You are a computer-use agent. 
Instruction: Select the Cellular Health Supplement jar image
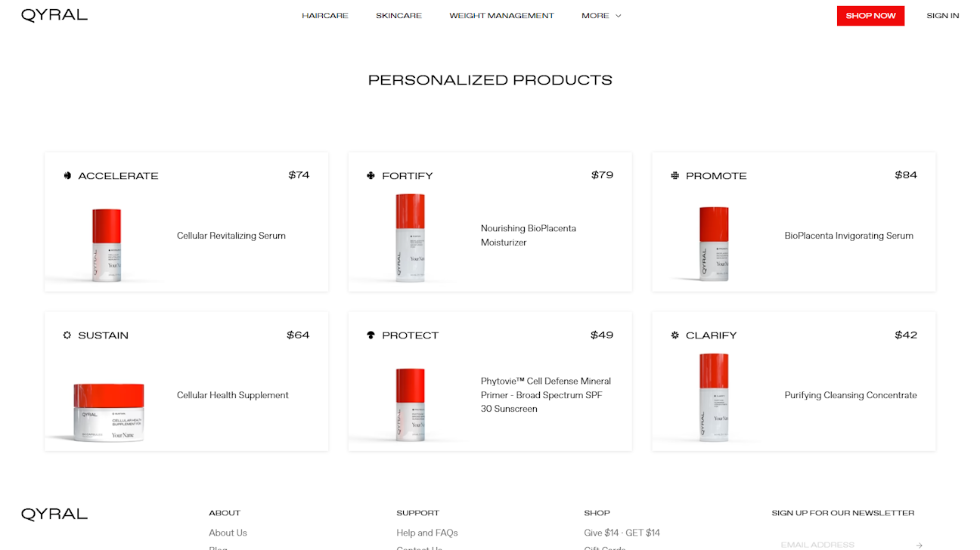(x=109, y=412)
